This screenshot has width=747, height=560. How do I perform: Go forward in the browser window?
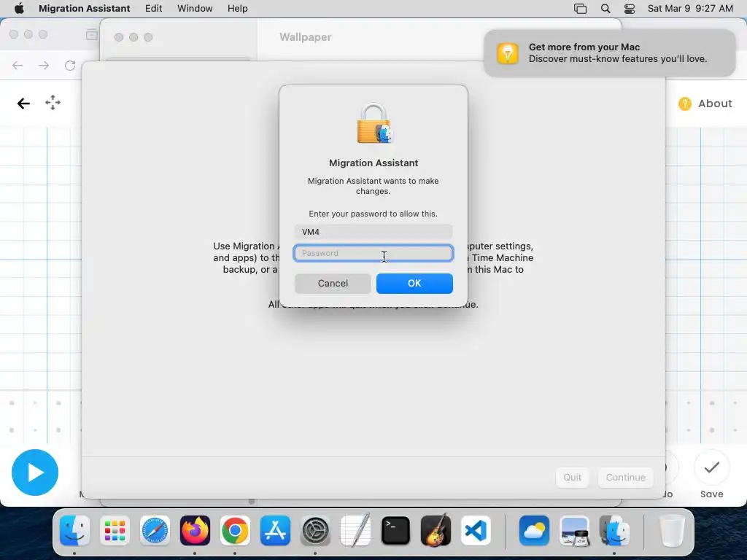click(x=43, y=65)
